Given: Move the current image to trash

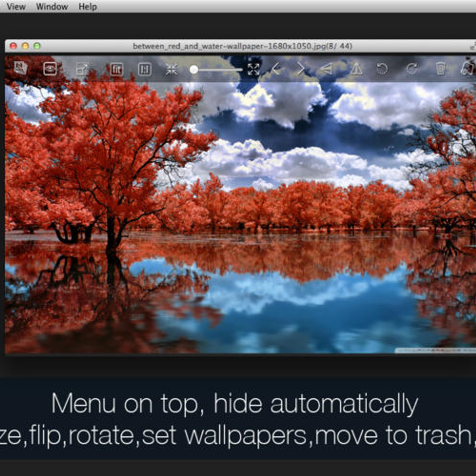Looking at the screenshot, I should pos(441,69).
